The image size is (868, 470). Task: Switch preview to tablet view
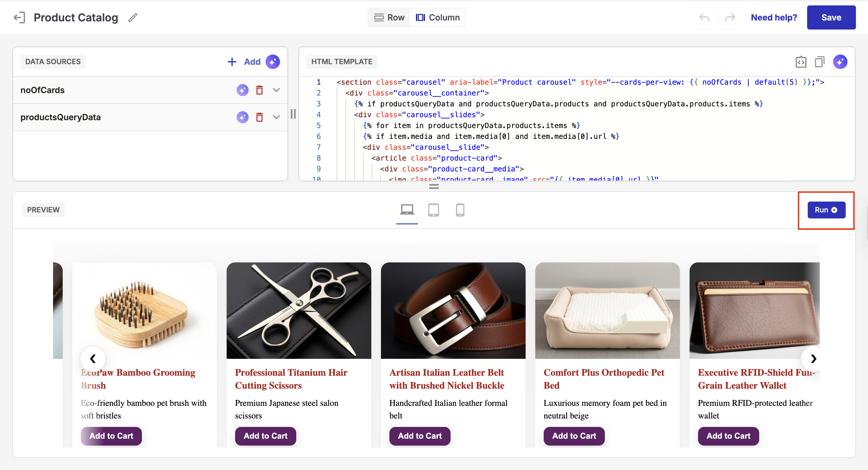[x=433, y=210]
